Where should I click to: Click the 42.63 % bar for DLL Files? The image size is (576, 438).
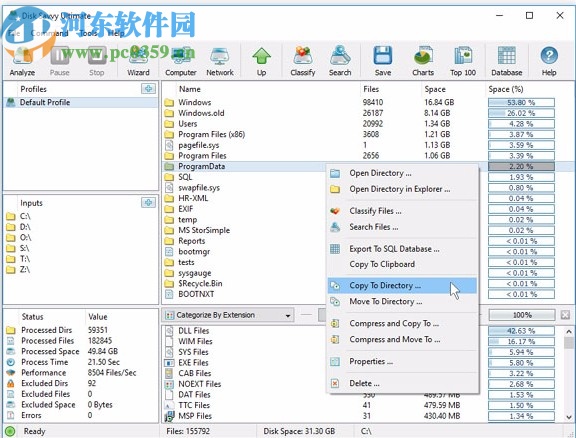click(x=521, y=331)
